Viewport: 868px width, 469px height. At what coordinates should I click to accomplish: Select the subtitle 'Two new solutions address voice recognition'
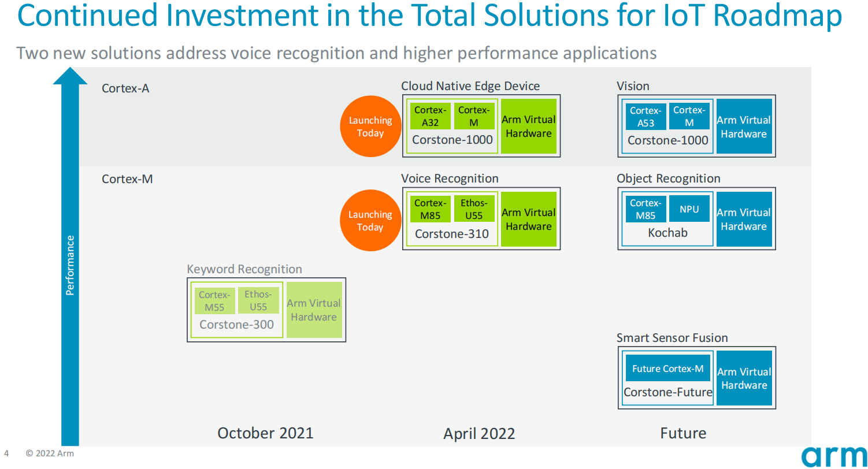click(x=336, y=53)
